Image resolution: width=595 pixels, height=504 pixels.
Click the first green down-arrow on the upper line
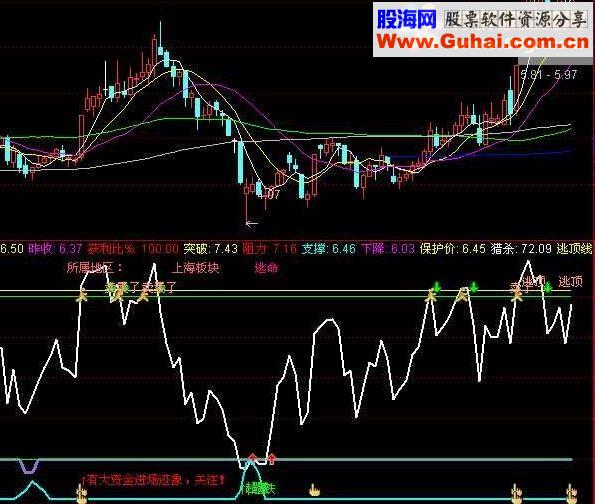tap(437, 287)
